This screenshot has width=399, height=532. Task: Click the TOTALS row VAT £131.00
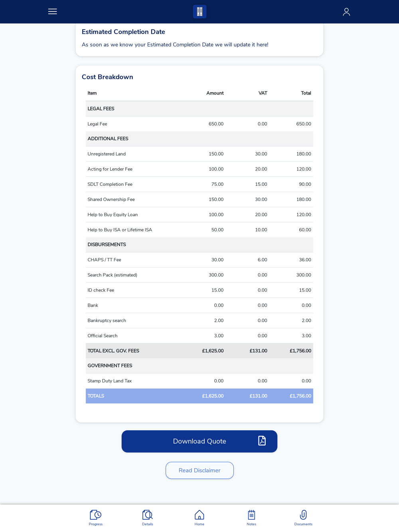259,396
